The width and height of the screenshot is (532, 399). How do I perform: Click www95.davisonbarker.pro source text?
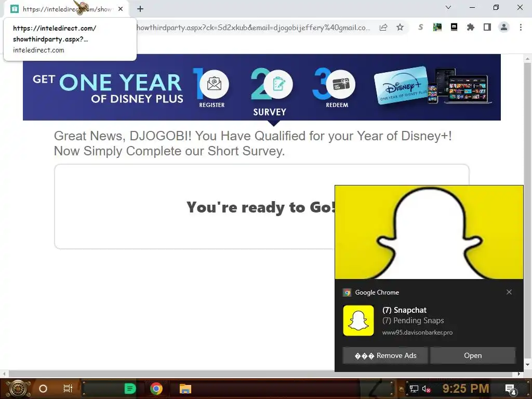pyautogui.click(x=417, y=332)
